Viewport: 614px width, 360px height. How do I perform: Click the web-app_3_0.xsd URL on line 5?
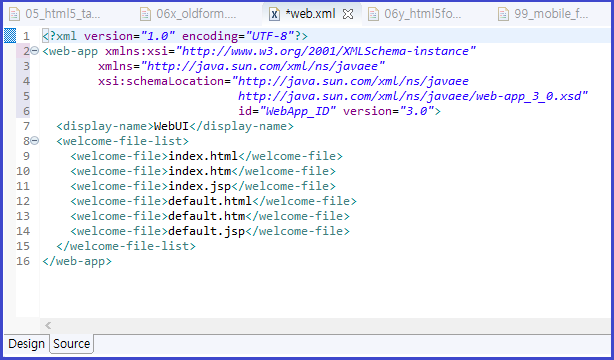pyautogui.click(x=413, y=96)
